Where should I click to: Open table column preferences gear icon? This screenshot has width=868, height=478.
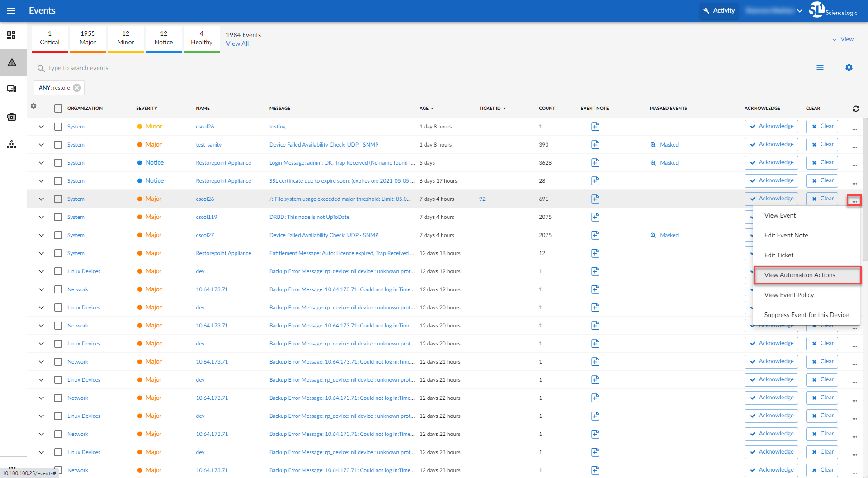(x=33, y=106)
